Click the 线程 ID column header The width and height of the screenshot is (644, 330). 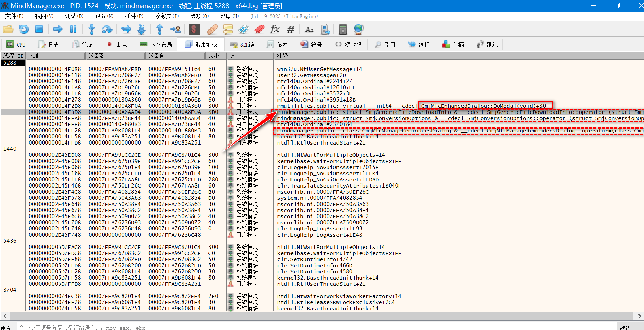[x=13, y=56]
